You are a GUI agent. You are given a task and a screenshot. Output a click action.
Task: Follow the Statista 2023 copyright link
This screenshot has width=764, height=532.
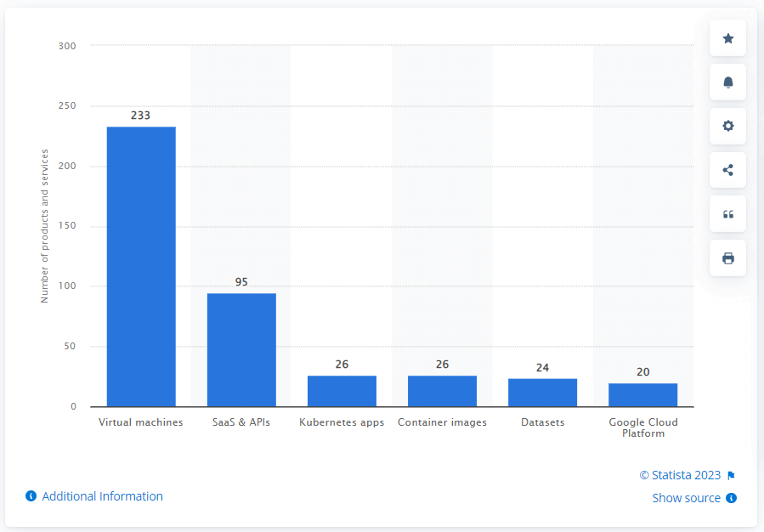pos(678,475)
